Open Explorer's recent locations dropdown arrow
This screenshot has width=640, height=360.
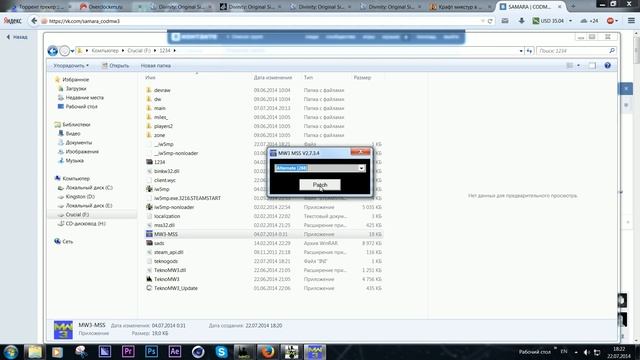coord(72,51)
